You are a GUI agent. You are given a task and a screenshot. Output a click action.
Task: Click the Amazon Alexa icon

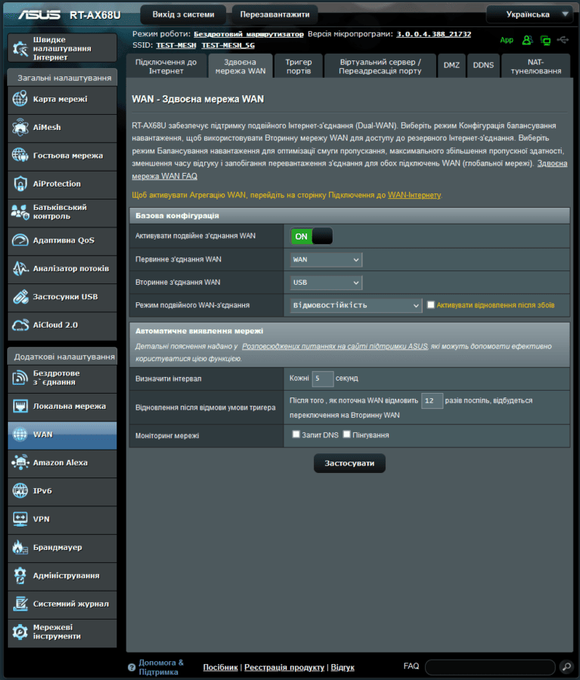20,463
